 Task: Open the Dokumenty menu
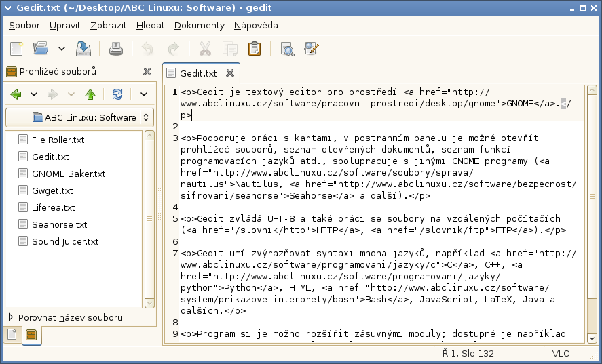coord(200,25)
